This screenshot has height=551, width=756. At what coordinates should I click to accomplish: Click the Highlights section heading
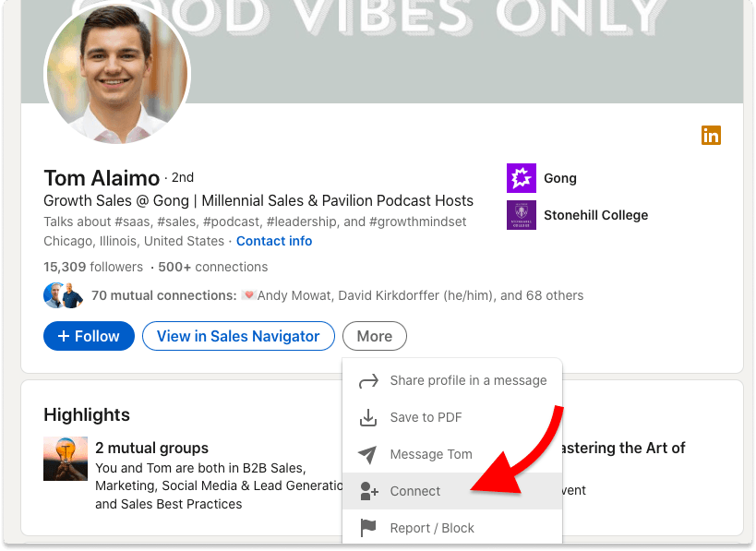coord(87,414)
